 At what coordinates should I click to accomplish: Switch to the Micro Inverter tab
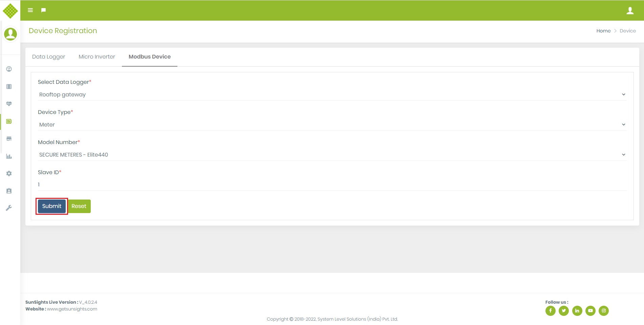tap(97, 57)
